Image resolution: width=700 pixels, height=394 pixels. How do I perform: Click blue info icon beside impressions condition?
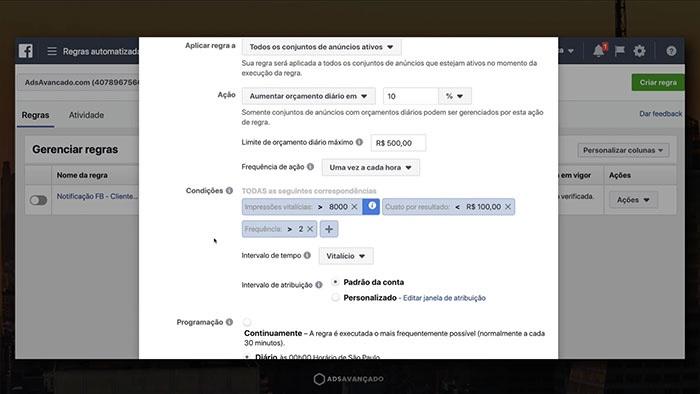(371, 206)
